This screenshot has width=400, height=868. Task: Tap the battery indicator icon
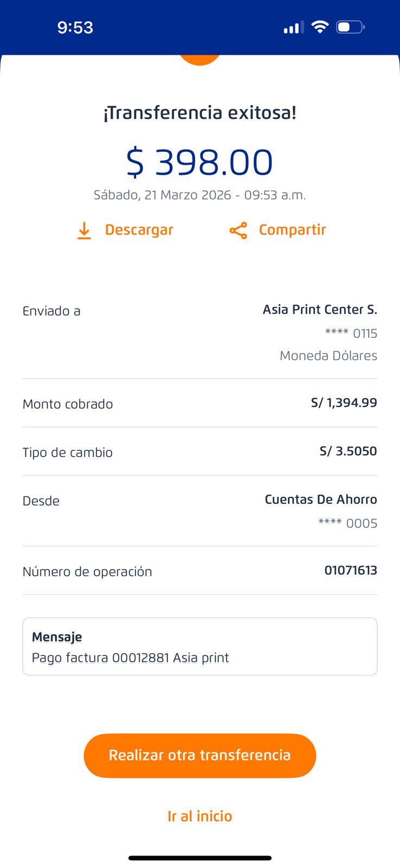[x=350, y=27]
